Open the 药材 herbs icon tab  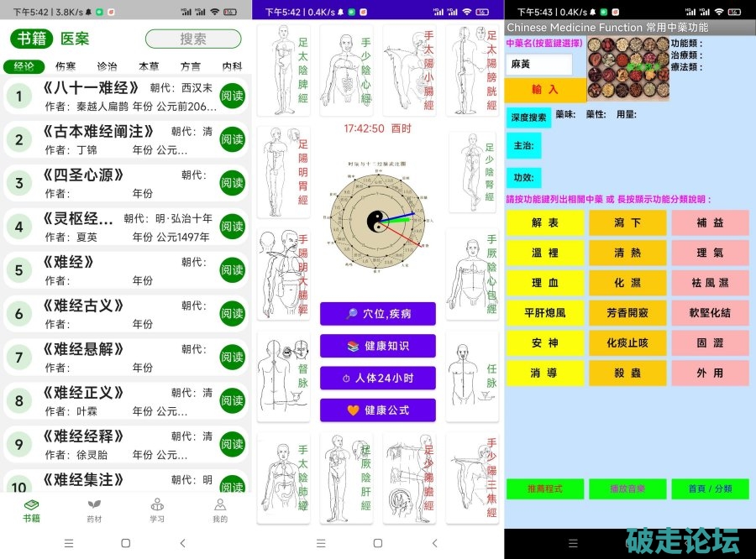94,504
